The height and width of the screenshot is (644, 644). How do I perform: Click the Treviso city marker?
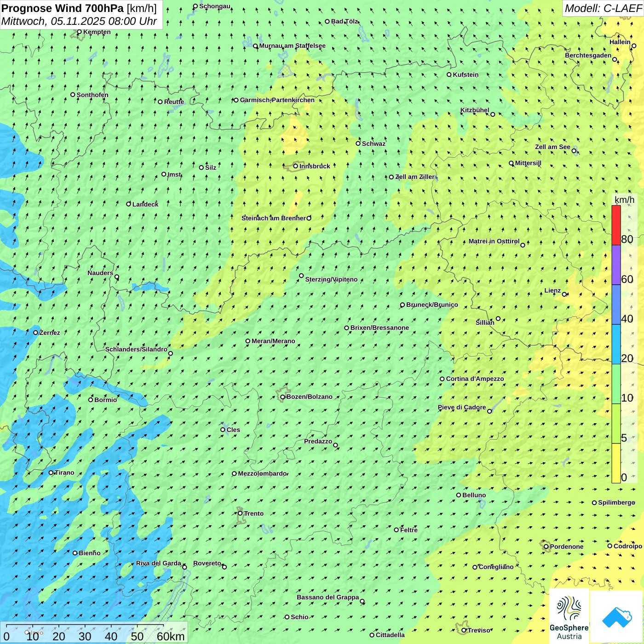click(x=464, y=630)
